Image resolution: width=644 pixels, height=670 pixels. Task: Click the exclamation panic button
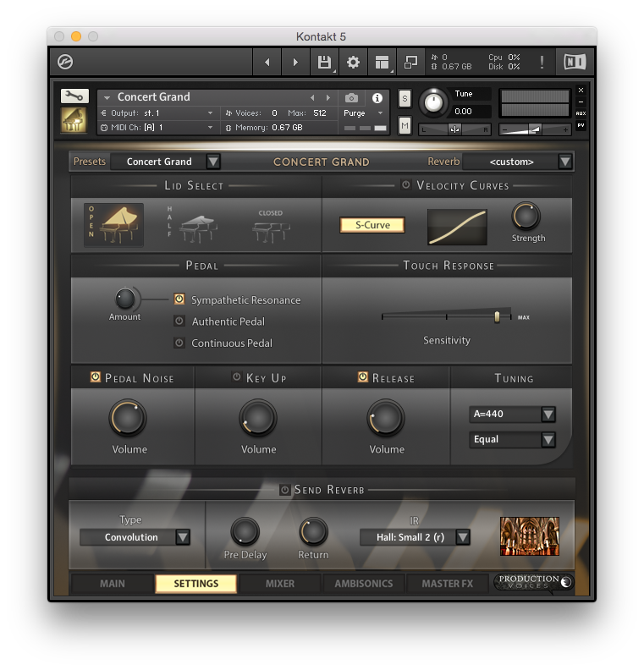542,63
